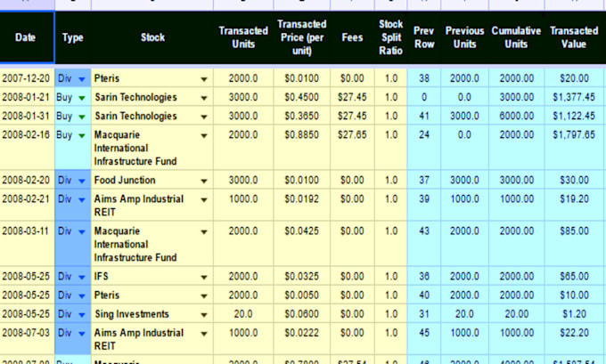Image resolution: width=606 pixels, height=364 pixels.
Task: Select the Prev Row header cell
Action: pyautogui.click(x=424, y=37)
